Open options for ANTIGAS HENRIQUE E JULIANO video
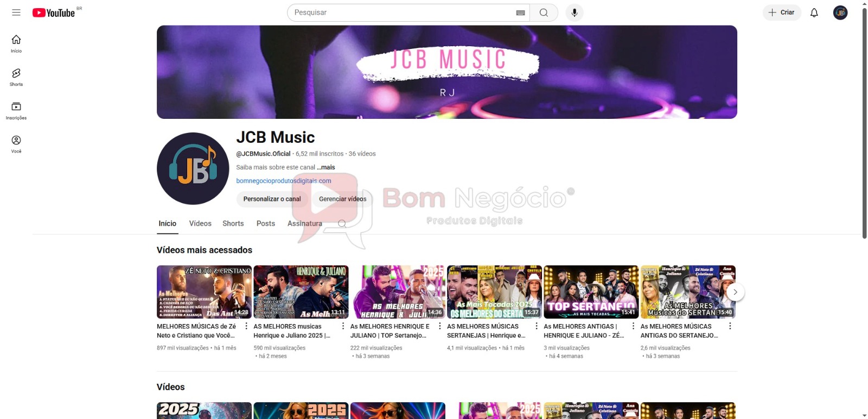Image resolution: width=868 pixels, height=419 pixels. point(633,326)
